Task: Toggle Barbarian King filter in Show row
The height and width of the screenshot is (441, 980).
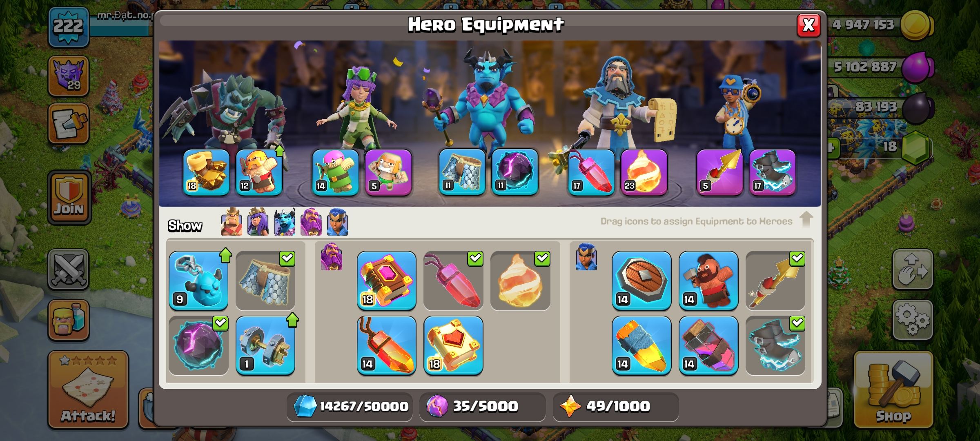Action: [x=232, y=222]
